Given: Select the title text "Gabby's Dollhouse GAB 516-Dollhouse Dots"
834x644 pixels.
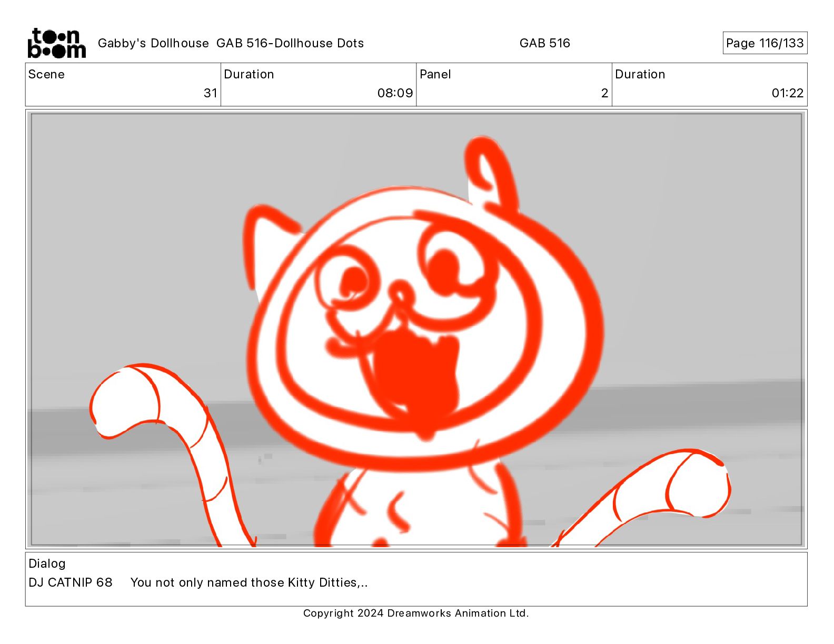Looking at the screenshot, I should [x=231, y=43].
